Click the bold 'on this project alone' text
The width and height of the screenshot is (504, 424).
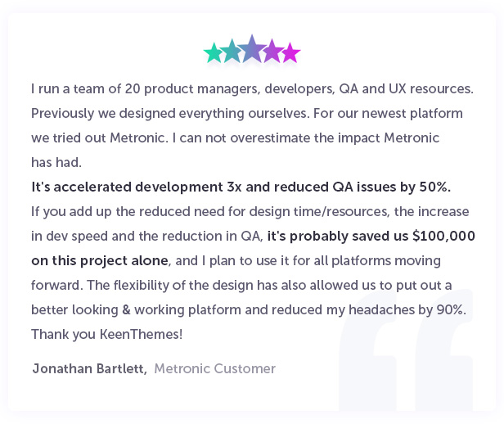pos(100,260)
